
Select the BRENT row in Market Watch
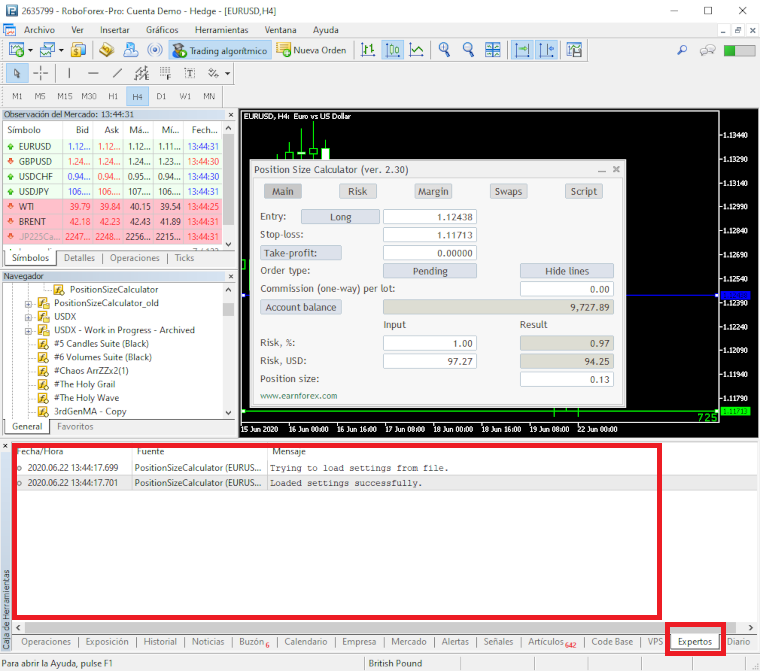[x=112, y=222]
